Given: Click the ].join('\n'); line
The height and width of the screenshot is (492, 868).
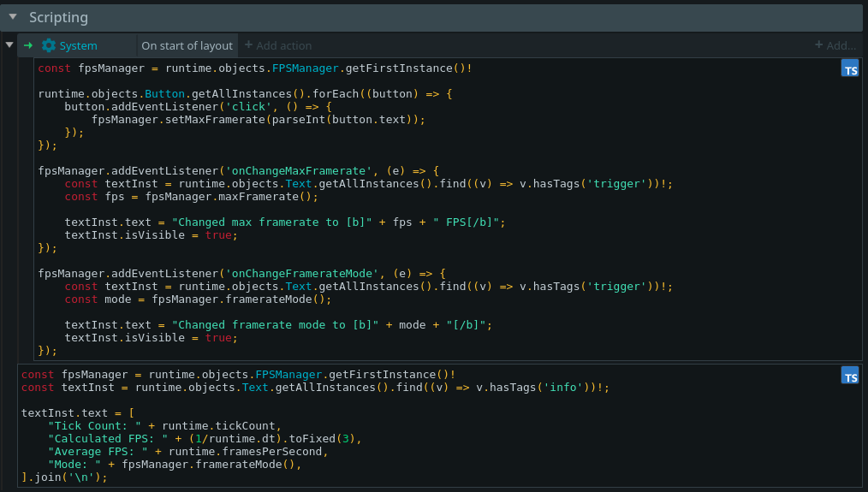Looking at the screenshot, I should pos(64,477).
